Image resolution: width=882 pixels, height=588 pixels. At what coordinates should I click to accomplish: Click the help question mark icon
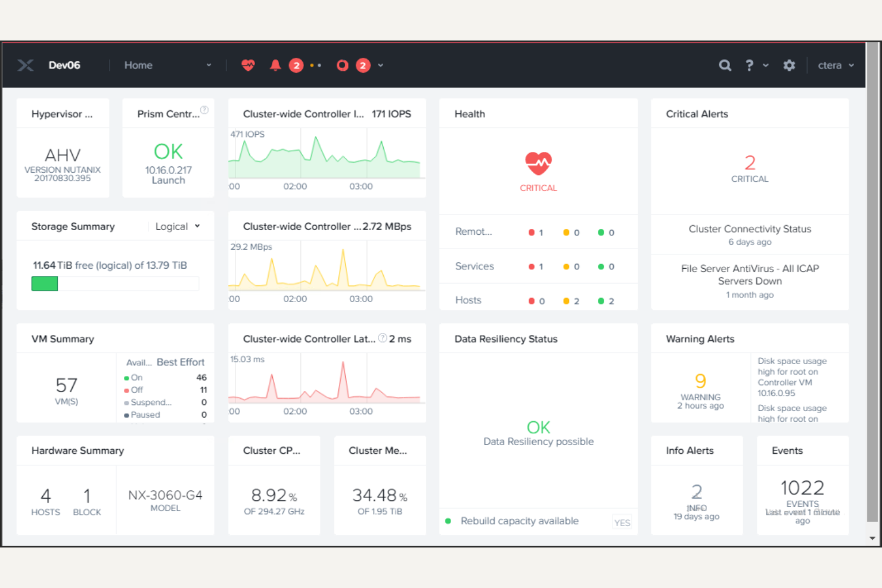(749, 65)
